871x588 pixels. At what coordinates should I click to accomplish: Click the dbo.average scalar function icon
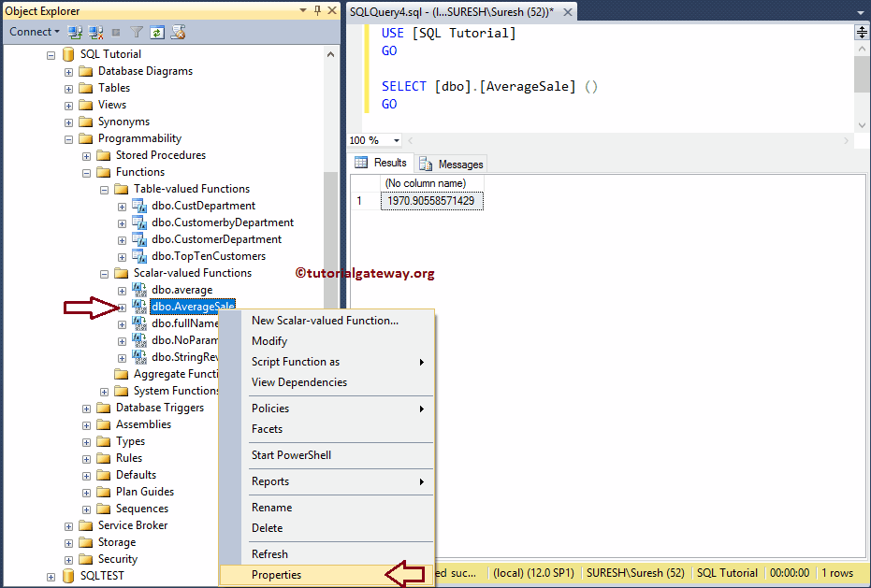pos(139,290)
